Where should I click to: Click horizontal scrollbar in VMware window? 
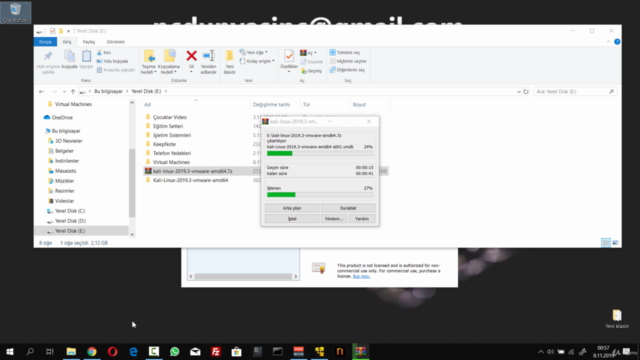point(243,276)
